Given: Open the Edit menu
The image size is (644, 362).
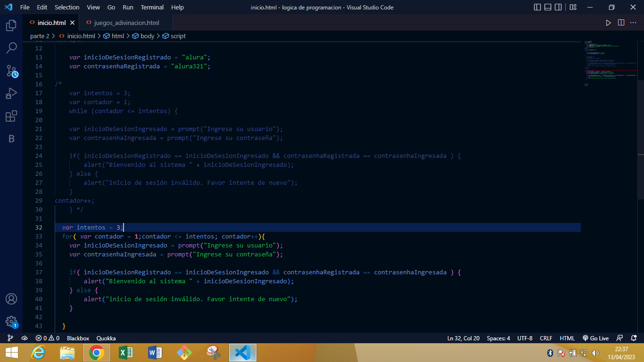Looking at the screenshot, I should 42,7.
